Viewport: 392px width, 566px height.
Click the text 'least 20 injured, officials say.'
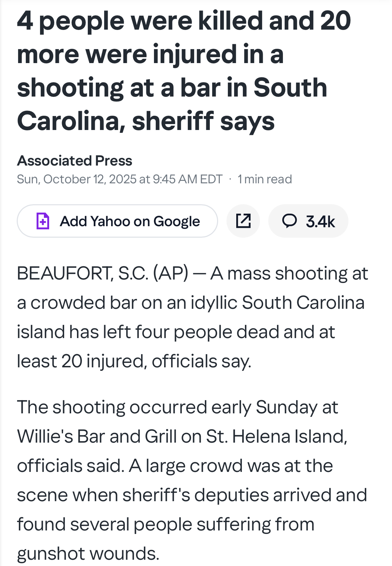coord(134,361)
